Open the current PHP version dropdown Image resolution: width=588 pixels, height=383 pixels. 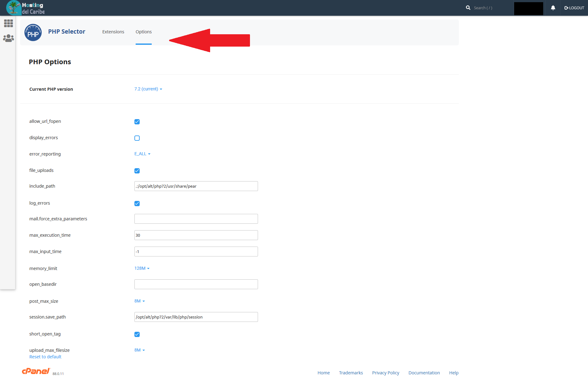coord(148,89)
